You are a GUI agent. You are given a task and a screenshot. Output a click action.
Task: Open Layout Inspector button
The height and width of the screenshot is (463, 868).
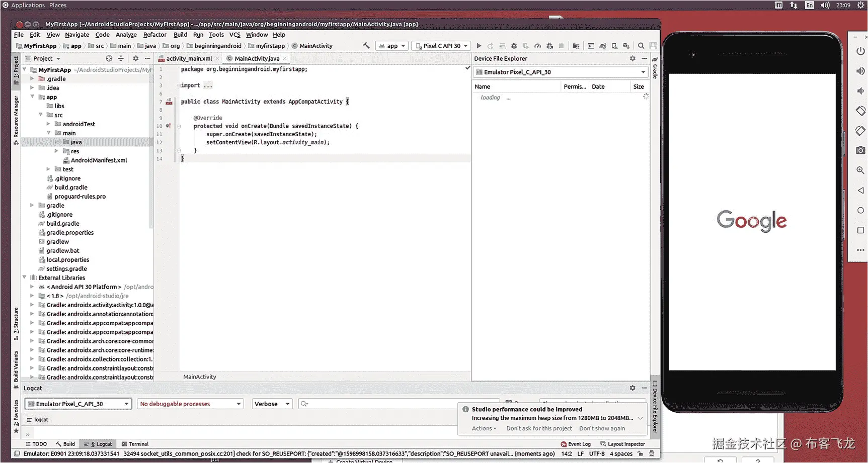622,444
